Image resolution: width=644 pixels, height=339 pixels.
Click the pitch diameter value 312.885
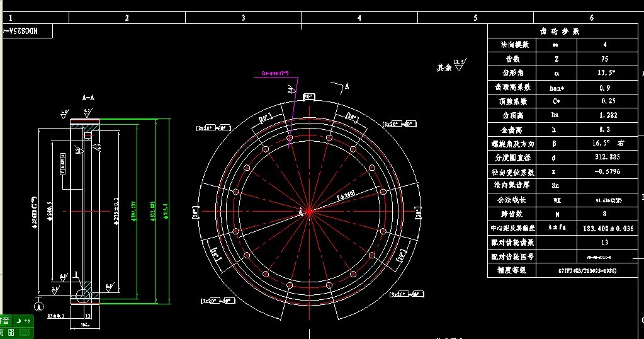(607, 157)
